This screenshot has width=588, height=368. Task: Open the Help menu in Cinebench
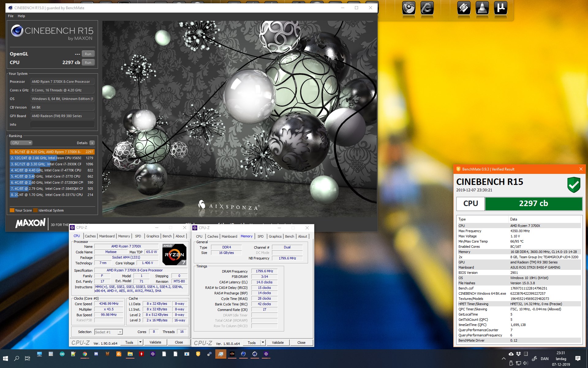click(21, 16)
